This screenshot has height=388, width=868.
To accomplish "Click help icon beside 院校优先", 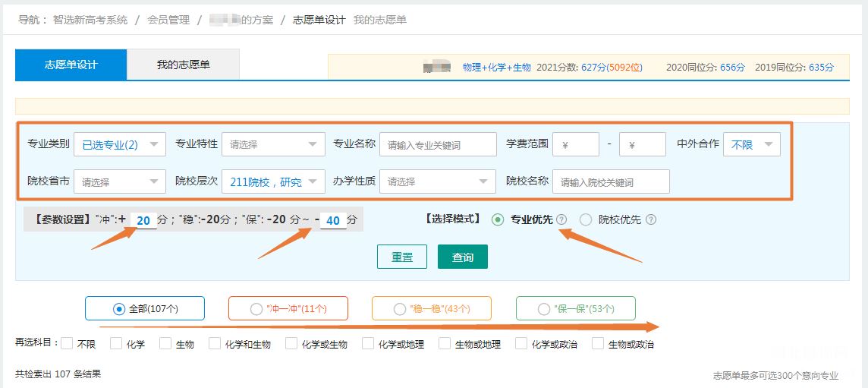I will tap(651, 219).
